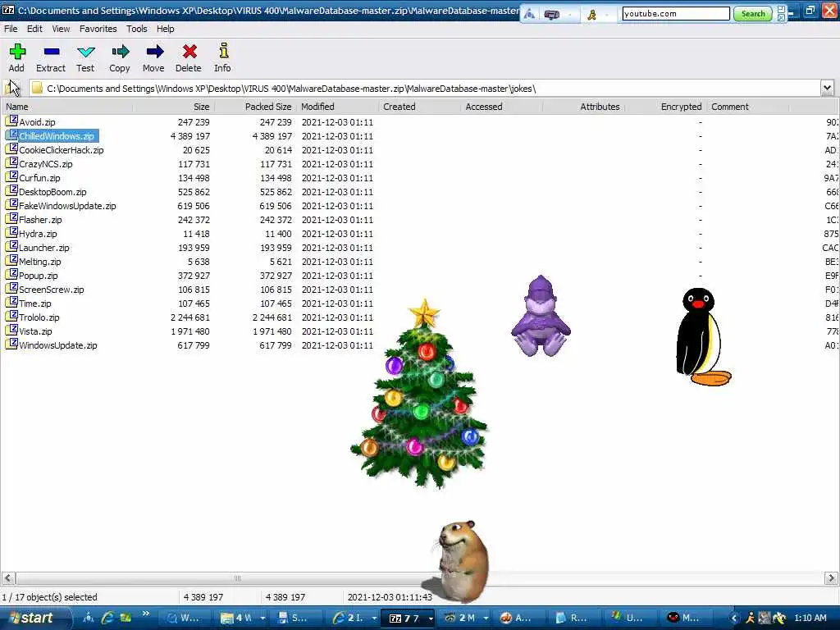Screen dimensions: 840x630
Task: Click the address path field
Action: tap(424, 89)
